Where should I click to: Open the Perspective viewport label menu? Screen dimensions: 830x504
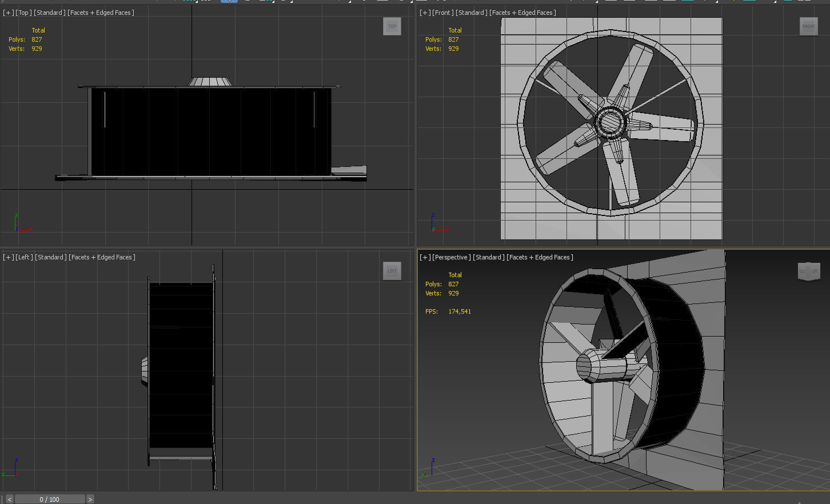452,257
